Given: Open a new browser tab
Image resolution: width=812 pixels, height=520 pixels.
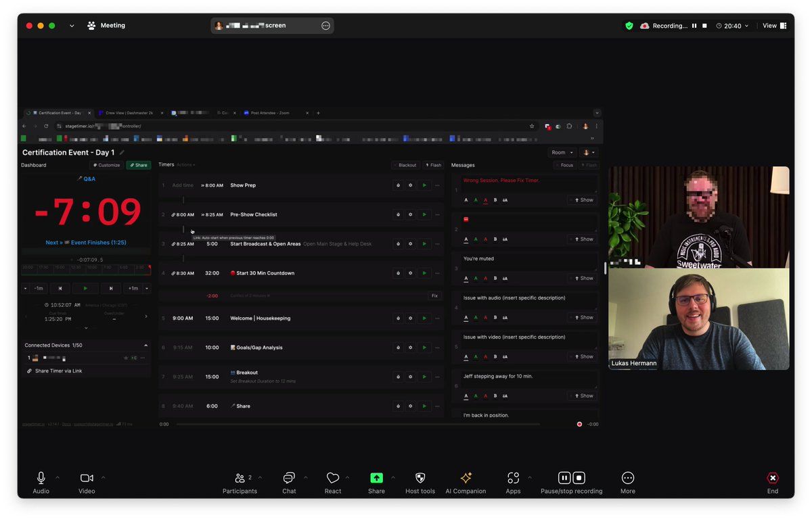Looking at the screenshot, I should [318, 113].
